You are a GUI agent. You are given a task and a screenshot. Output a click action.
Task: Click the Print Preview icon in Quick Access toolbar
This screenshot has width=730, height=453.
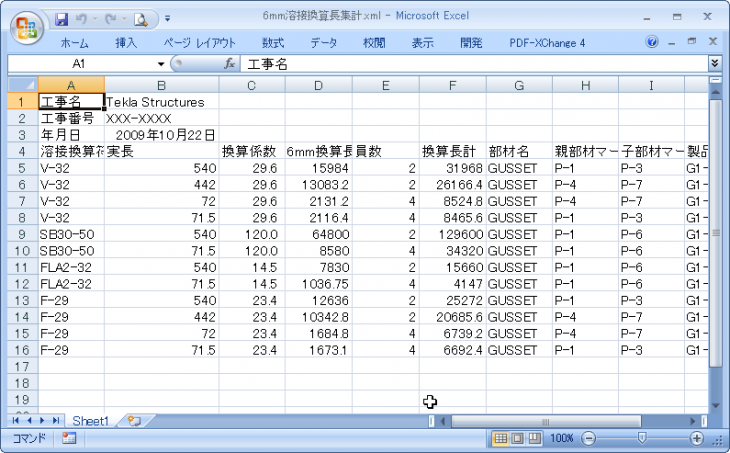141,18
